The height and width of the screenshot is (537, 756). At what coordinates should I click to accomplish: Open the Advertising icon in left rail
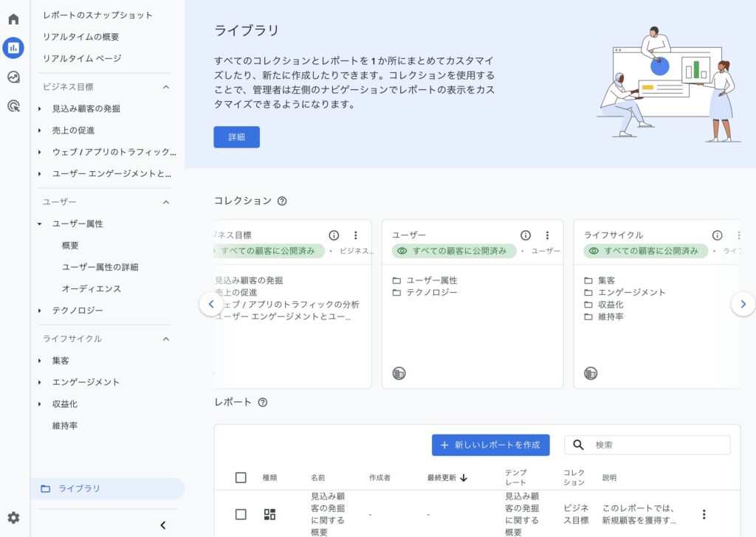(x=13, y=105)
